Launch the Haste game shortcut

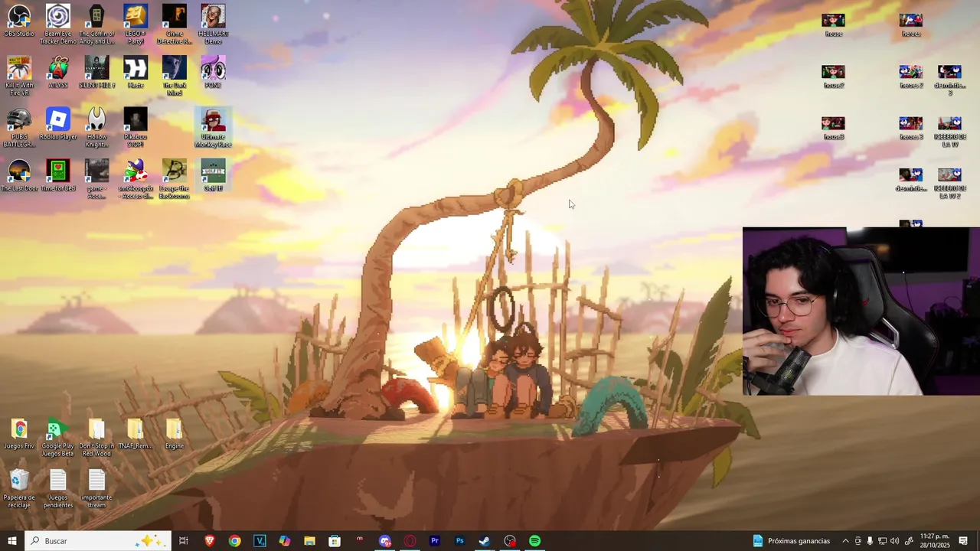(136, 72)
